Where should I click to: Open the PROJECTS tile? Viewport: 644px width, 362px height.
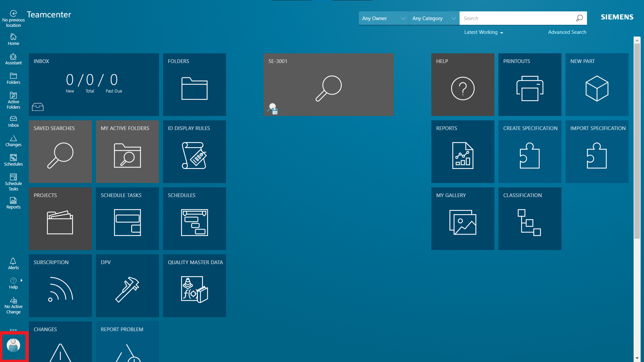pos(60,219)
